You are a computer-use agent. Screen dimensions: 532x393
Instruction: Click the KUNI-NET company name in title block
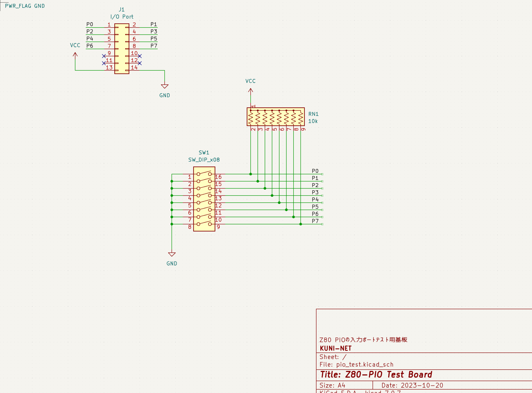pyautogui.click(x=336, y=348)
